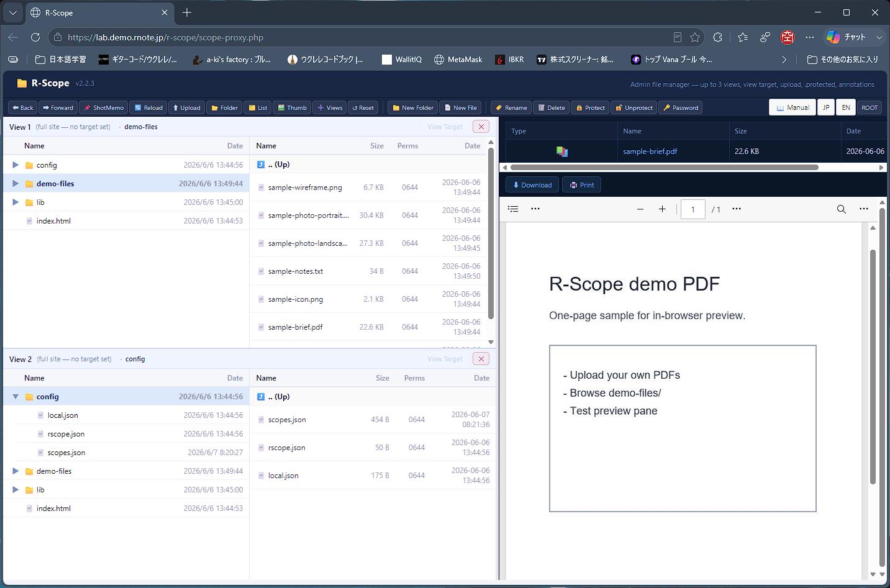Sort View 2 file list by Perms
Image resolution: width=890 pixels, height=588 pixels.
pos(414,378)
